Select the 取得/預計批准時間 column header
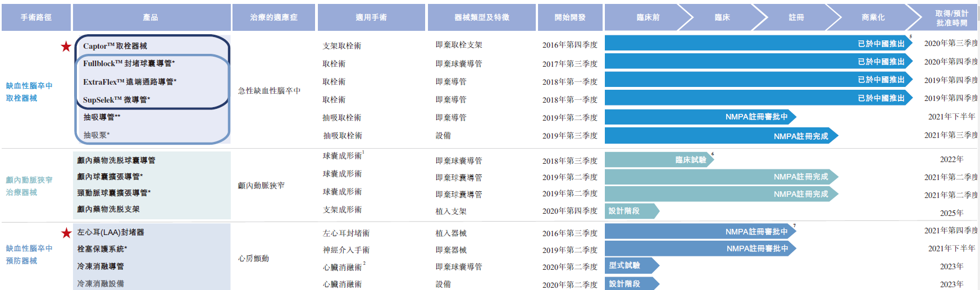Image resolution: width=980 pixels, height=290 pixels. click(951, 18)
